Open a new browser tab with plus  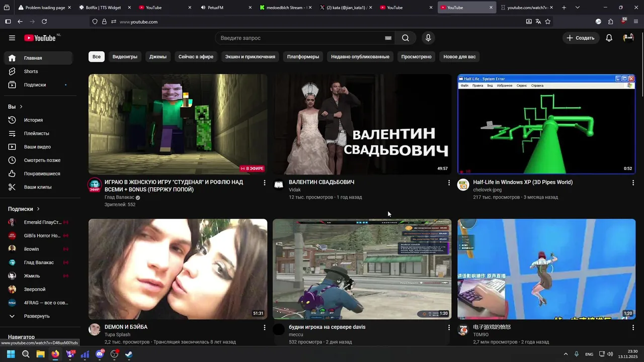point(564,8)
